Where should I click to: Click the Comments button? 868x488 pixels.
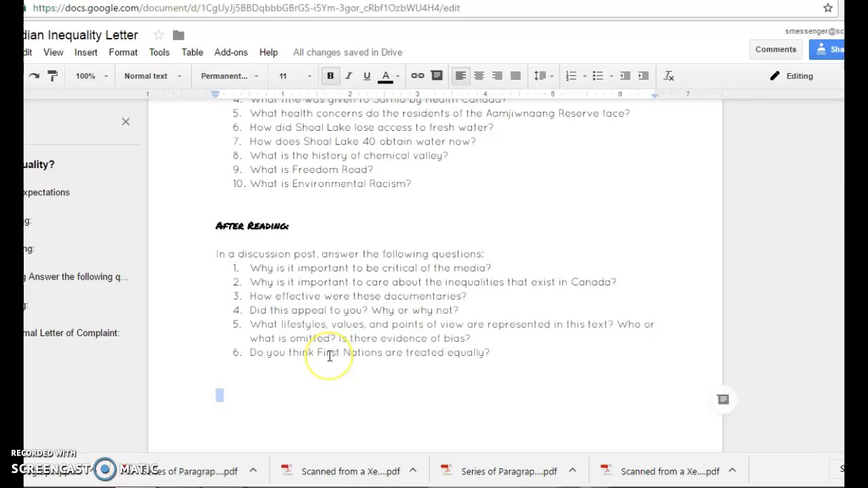coord(776,49)
